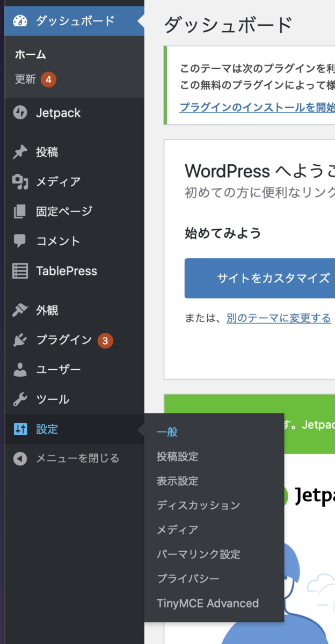Click the pages icon beside 固定ページ
This screenshot has width=335, height=644.
20,211
